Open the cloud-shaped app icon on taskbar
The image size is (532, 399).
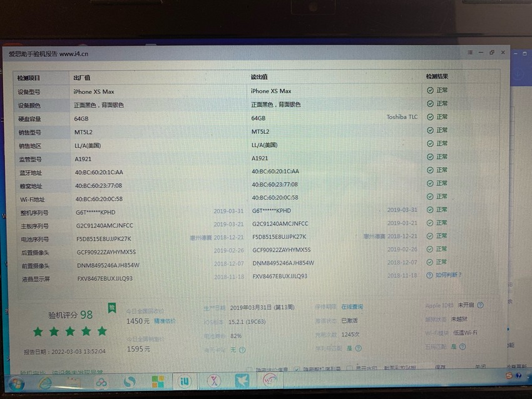pos(101,382)
